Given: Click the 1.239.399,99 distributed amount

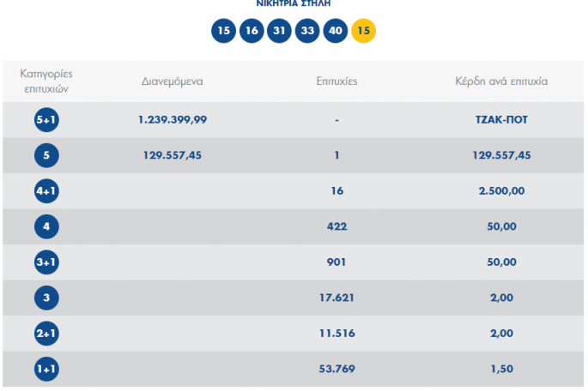Looking at the screenshot, I should [173, 120].
